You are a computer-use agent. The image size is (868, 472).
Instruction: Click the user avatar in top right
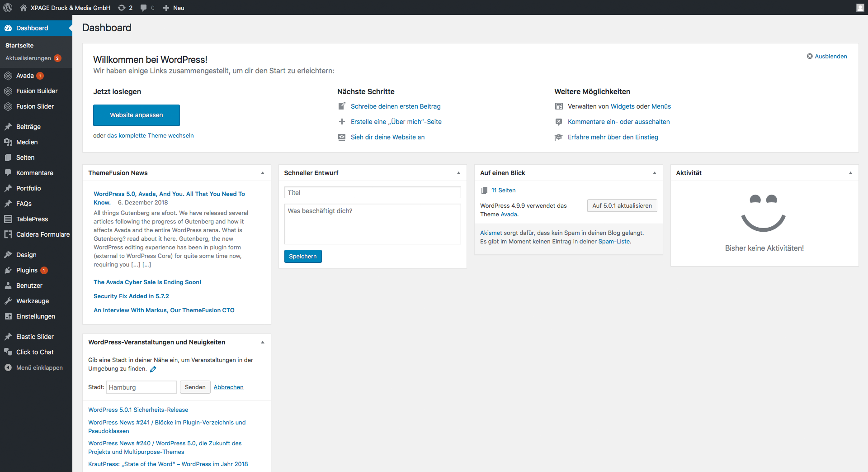[860, 8]
